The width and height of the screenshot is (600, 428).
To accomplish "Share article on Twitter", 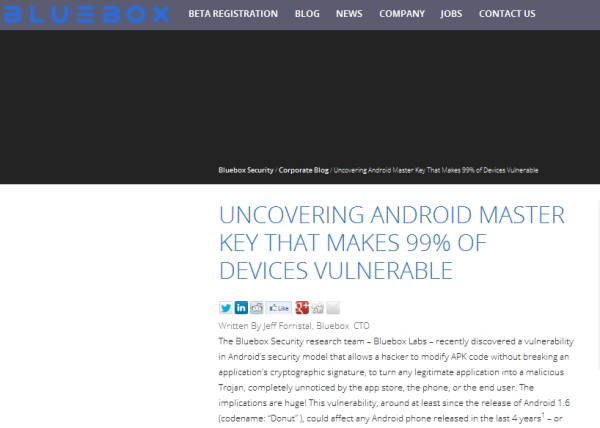I will click(x=225, y=308).
